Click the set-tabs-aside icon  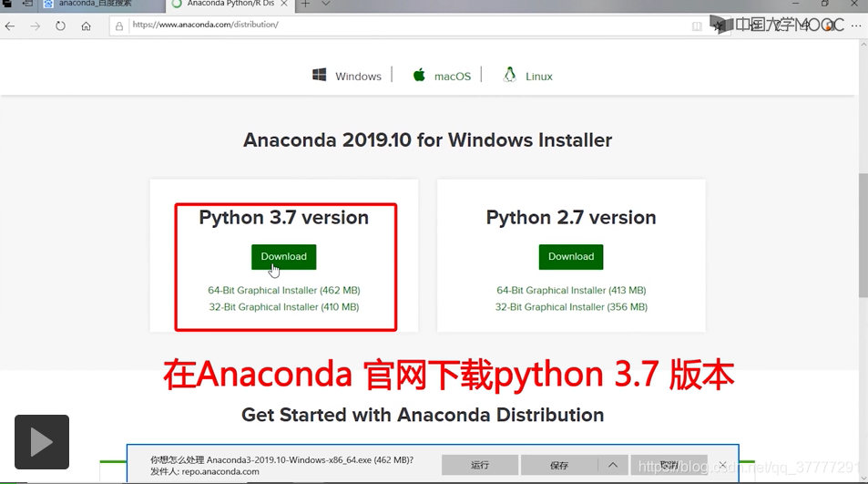pos(27,4)
